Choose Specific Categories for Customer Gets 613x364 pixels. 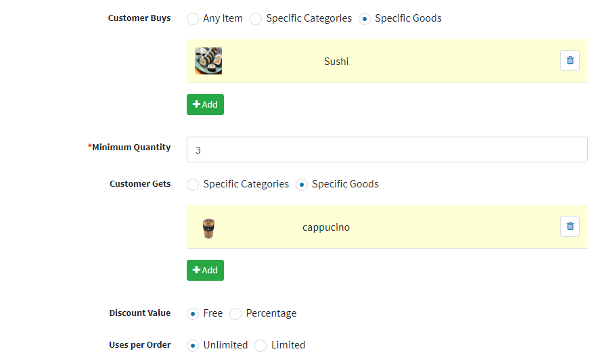tap(193, 185)
